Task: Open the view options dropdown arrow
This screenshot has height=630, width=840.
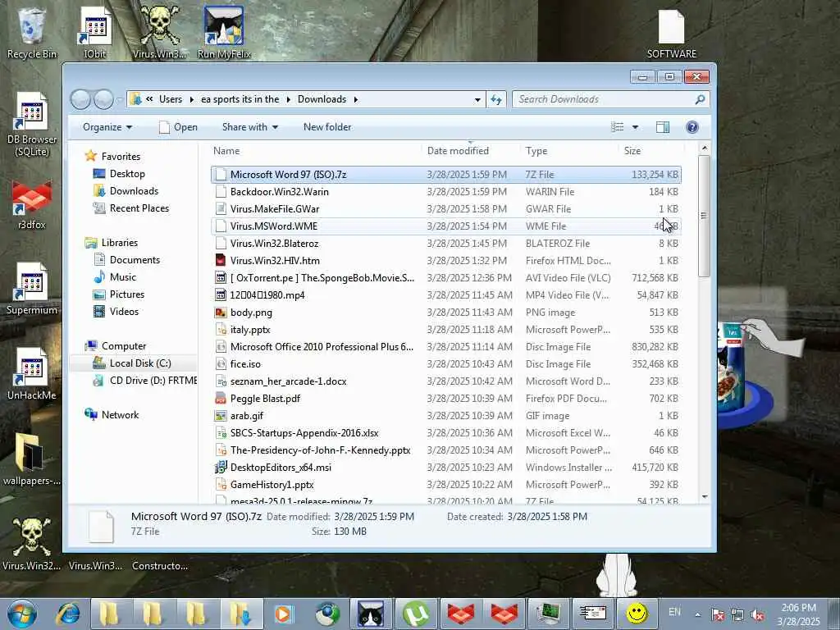Action: [x=636, y=127]
